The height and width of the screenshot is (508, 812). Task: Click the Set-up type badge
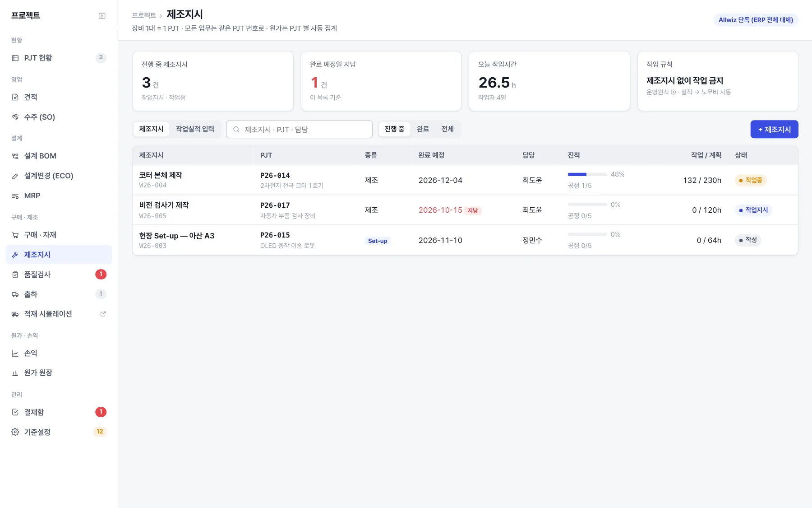point(377,241)
